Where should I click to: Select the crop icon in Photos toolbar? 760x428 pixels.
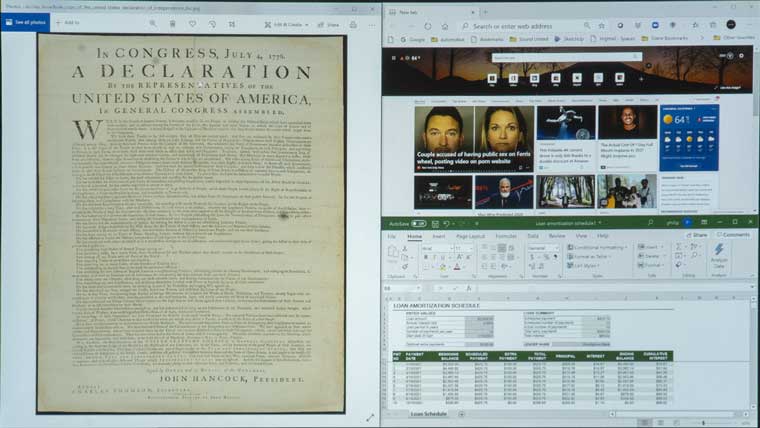pos(232,24)
